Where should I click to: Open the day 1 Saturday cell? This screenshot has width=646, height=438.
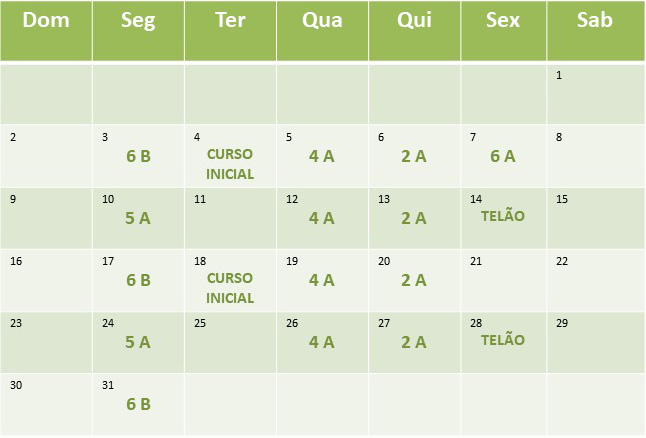click(595, 94)
